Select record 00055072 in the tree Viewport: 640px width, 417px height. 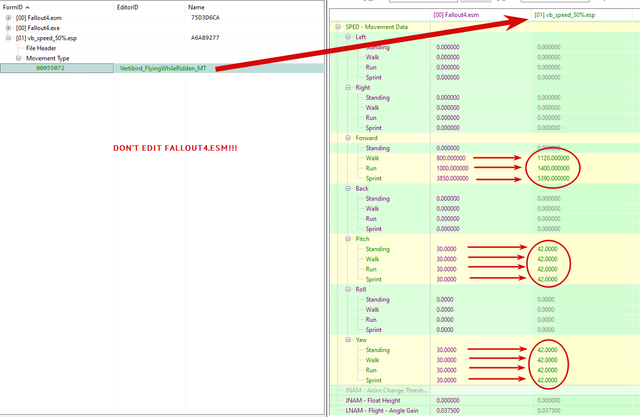[50, 68]
